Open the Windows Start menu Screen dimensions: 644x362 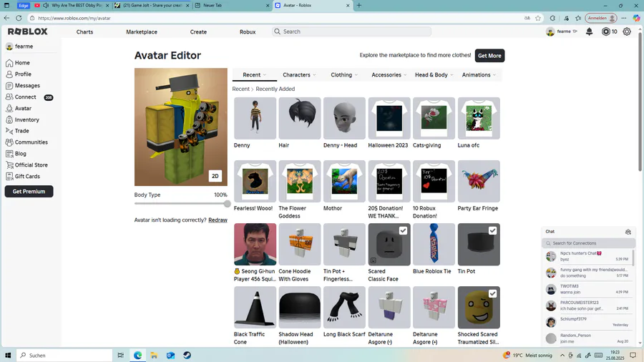click(8, 355)
